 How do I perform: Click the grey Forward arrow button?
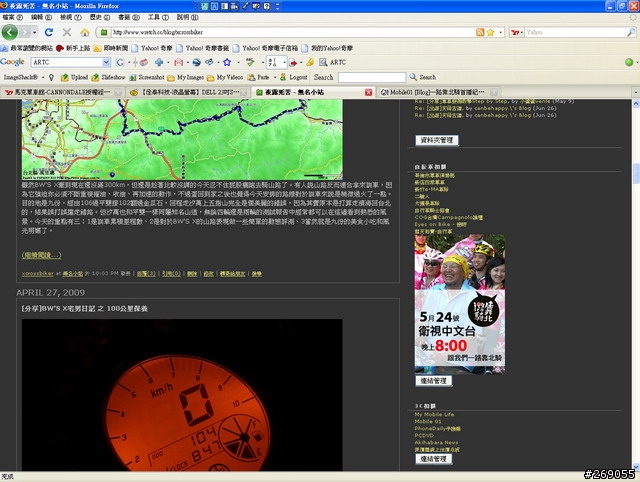point(25,32)
